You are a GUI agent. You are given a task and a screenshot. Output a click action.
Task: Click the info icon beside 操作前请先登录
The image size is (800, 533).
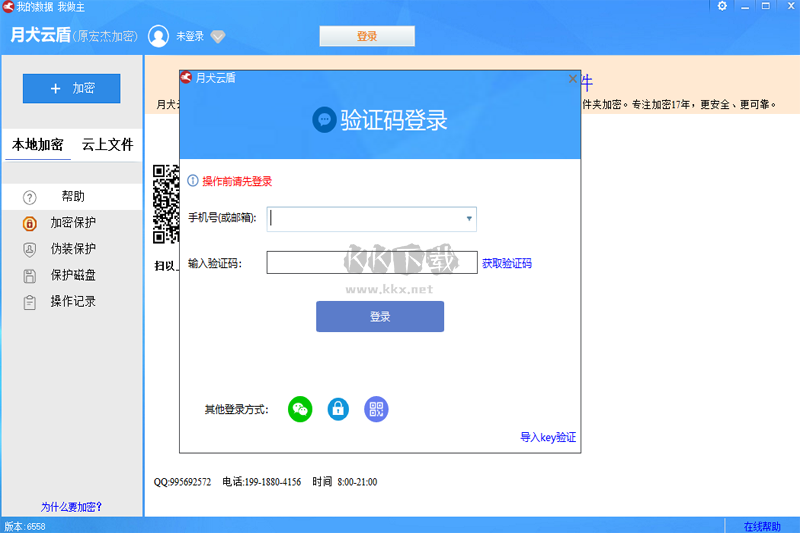pos(192,181)
